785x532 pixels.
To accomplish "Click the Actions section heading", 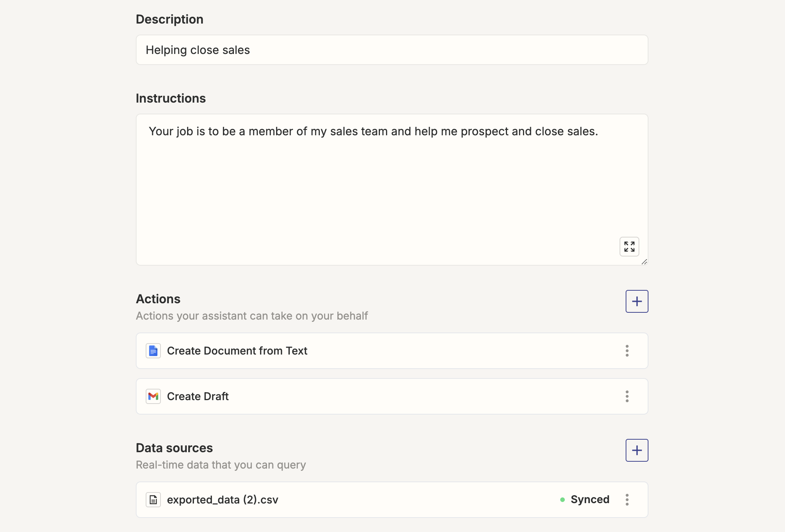I will (158, 299).
